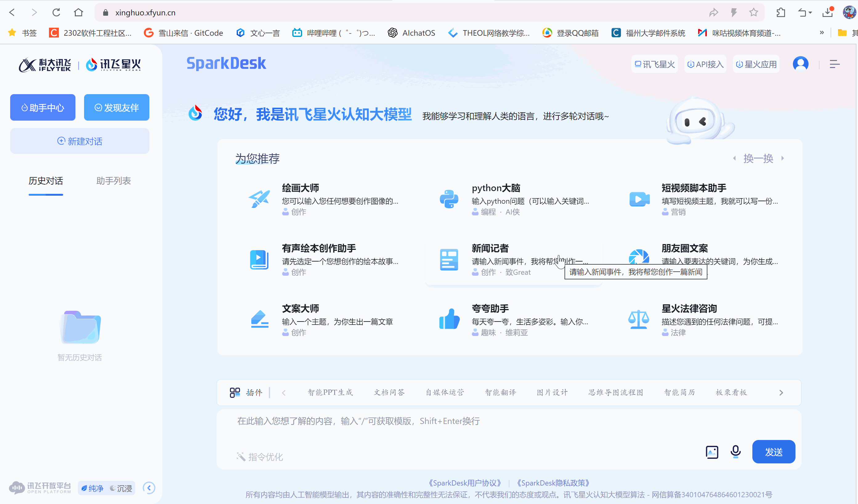Click the 夸夸助手 thumbs-up icon
This screenshot has width=858, height=504.
[449, 319]
